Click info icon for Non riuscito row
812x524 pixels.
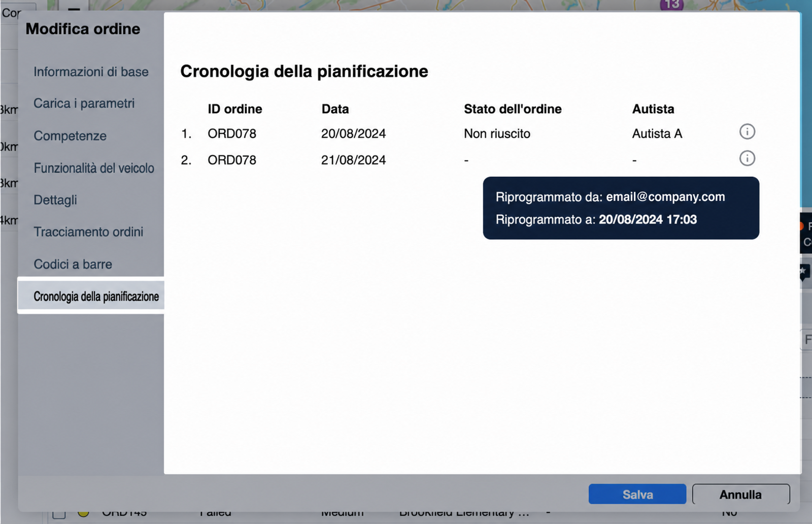pyautogui.click(x=747, y=132)
